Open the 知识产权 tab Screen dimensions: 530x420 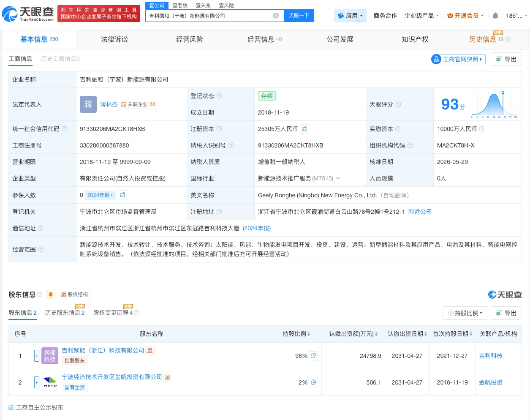click(415, 39)
